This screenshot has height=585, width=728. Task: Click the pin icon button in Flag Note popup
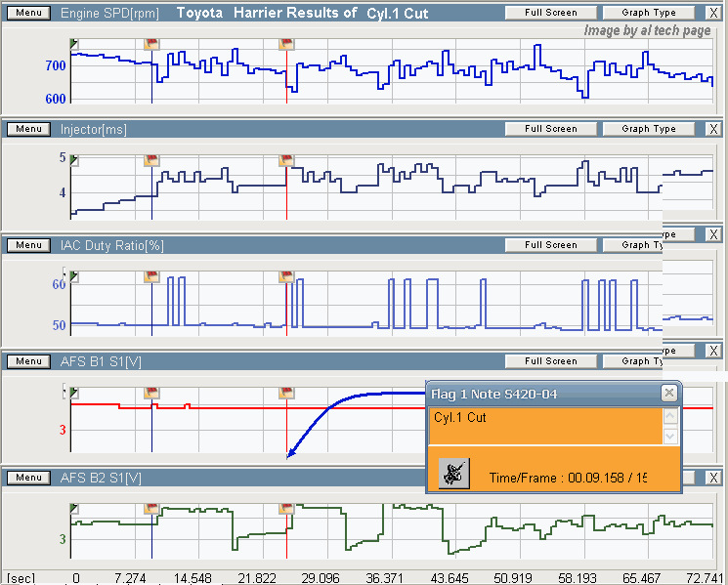click(x=453, y=474)
